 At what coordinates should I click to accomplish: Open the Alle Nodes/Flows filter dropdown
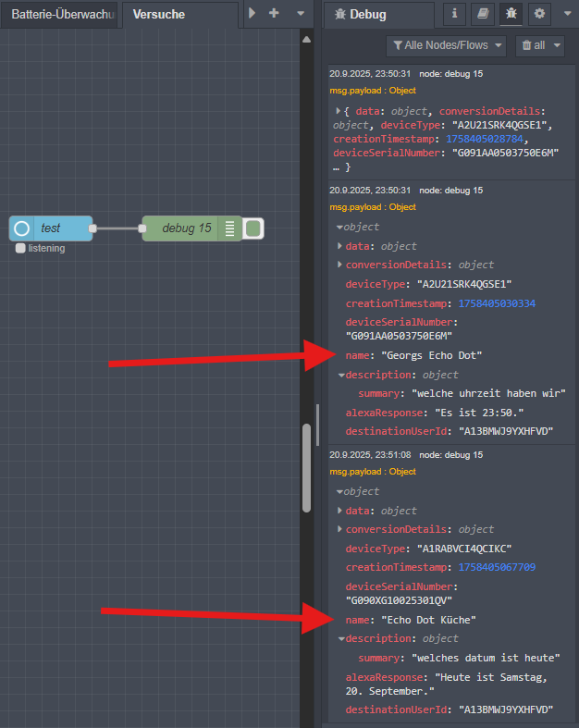[448, 45]
